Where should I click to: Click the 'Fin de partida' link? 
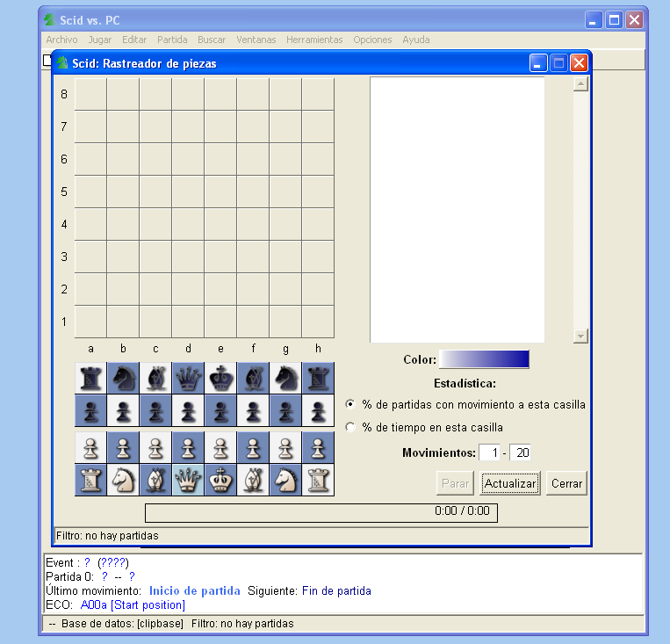coord(336,591)
